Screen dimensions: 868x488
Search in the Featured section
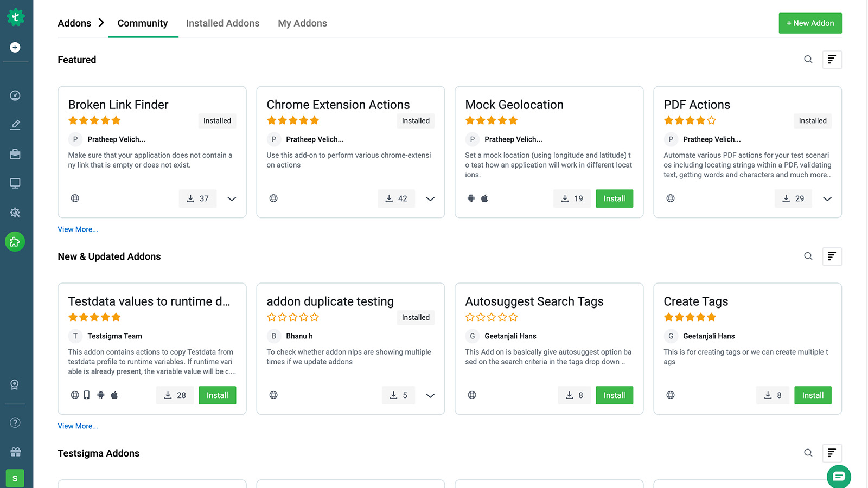(x=808, y=60)
